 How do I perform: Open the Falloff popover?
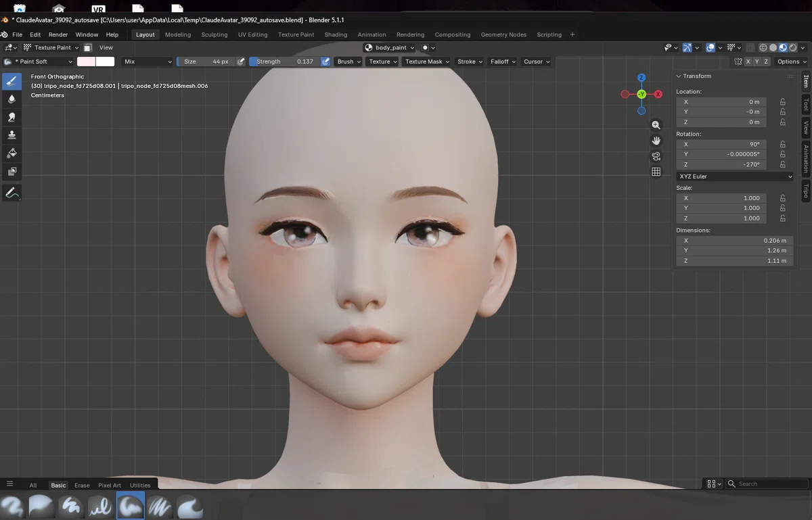tap(503, 62)
